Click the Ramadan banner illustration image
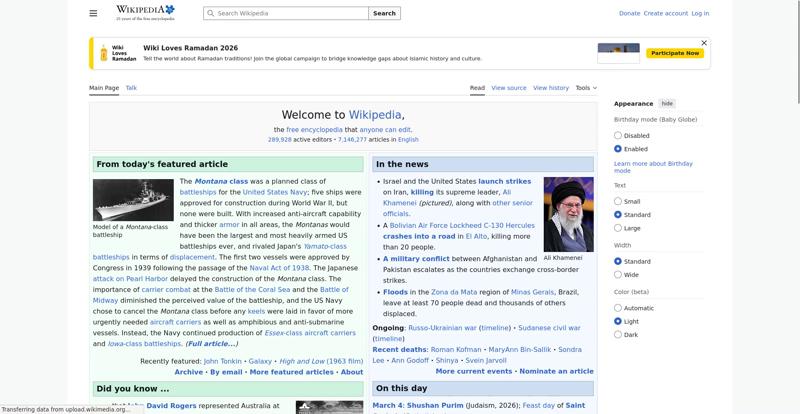The width and height of the screenshot is (800, 414). point(618,53)
